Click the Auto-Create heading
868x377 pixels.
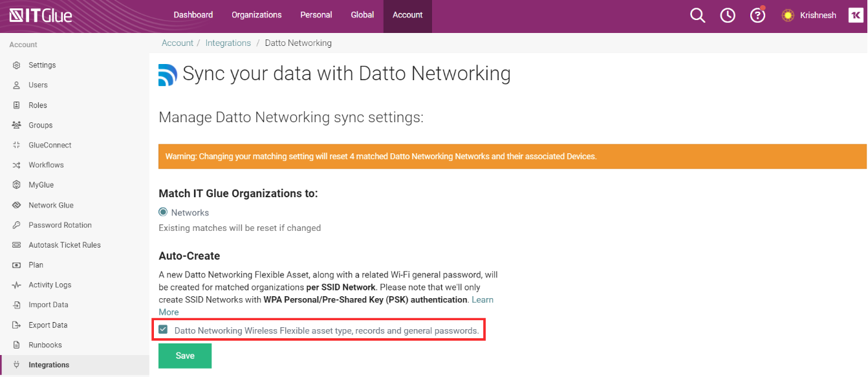click(x=190, y=256)
